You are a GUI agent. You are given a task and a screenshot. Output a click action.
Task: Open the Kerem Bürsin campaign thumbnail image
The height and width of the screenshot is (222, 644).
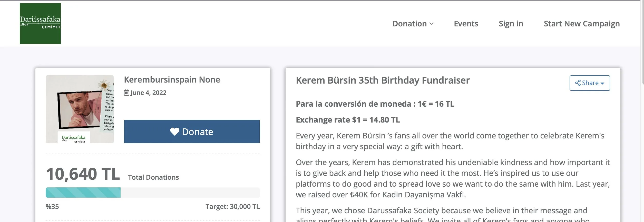(80, 109)
